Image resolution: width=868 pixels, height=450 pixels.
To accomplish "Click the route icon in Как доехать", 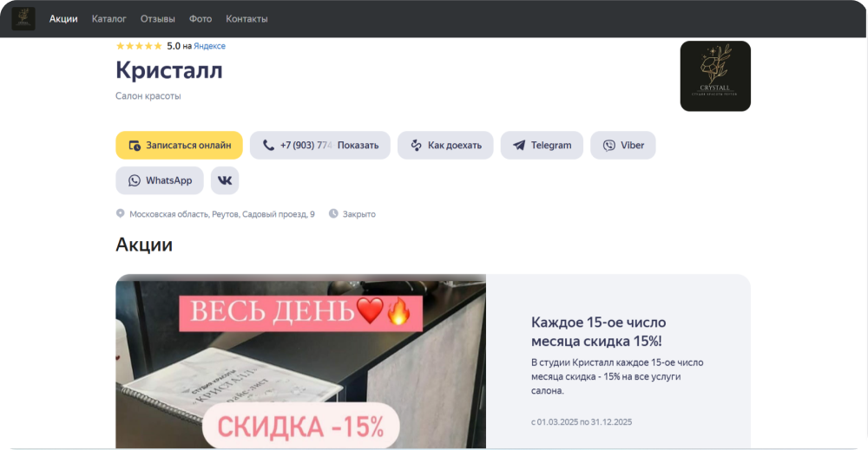I will 416,145.
